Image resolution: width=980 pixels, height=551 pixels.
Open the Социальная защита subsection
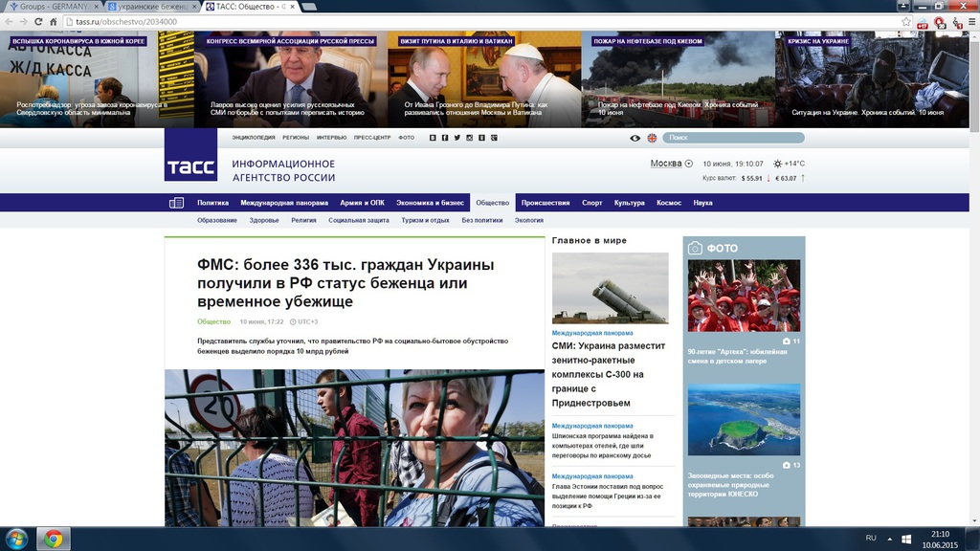point(359,220)
